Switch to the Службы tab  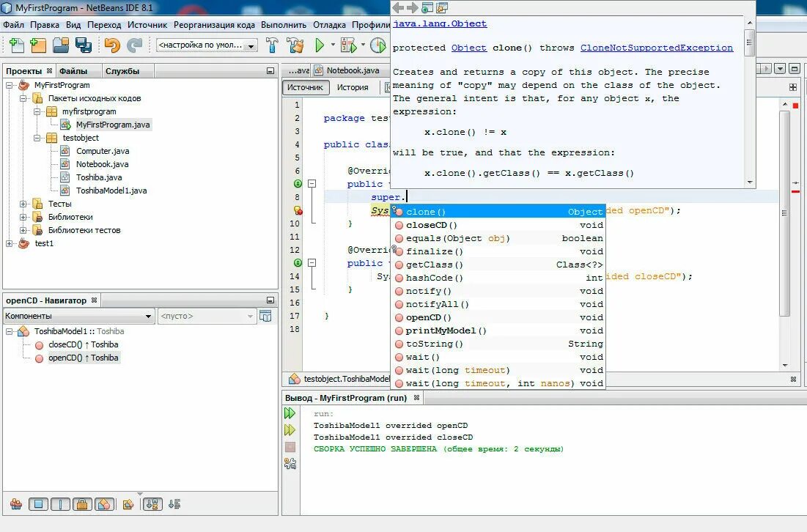pyautogui.click(x=122, y=71)
